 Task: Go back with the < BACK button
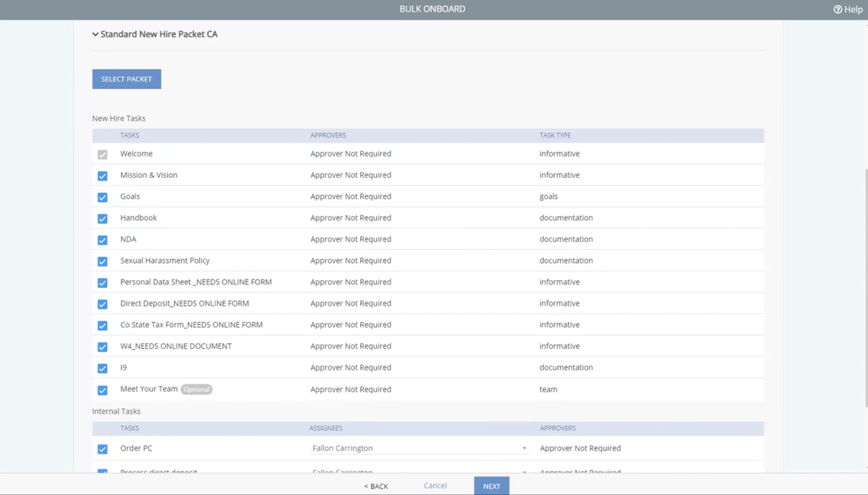pos(376,486)
